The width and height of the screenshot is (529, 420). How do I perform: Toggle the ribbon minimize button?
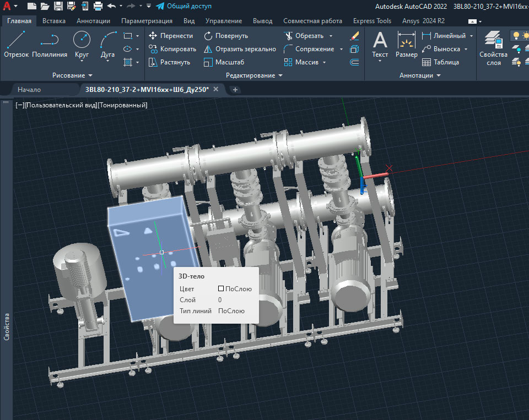click(473, 21)
